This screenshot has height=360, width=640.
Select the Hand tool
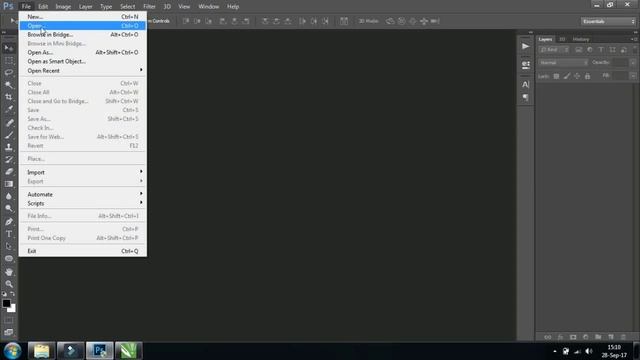pos(9,272)
